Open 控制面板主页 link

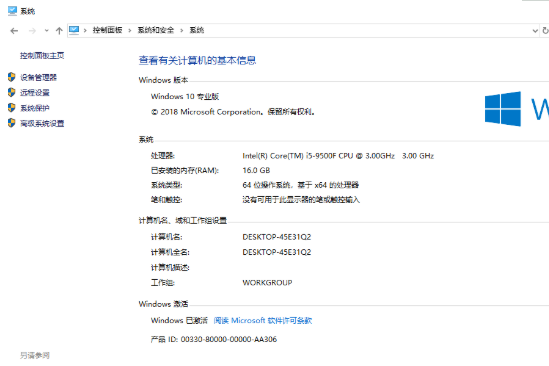point(42,56)
